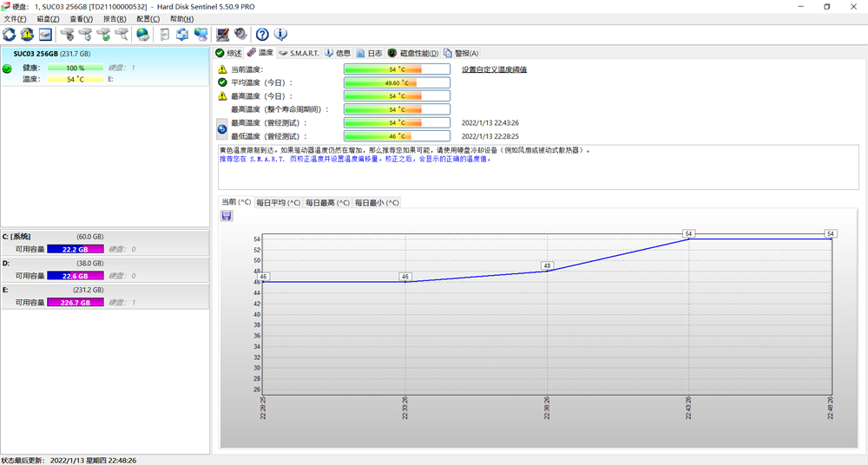Click the D: 22.6 GB free capacity bar
Image resolution: width=868 pixels, height=465 pixels.
pyautogui.click(x=76, y=276)
